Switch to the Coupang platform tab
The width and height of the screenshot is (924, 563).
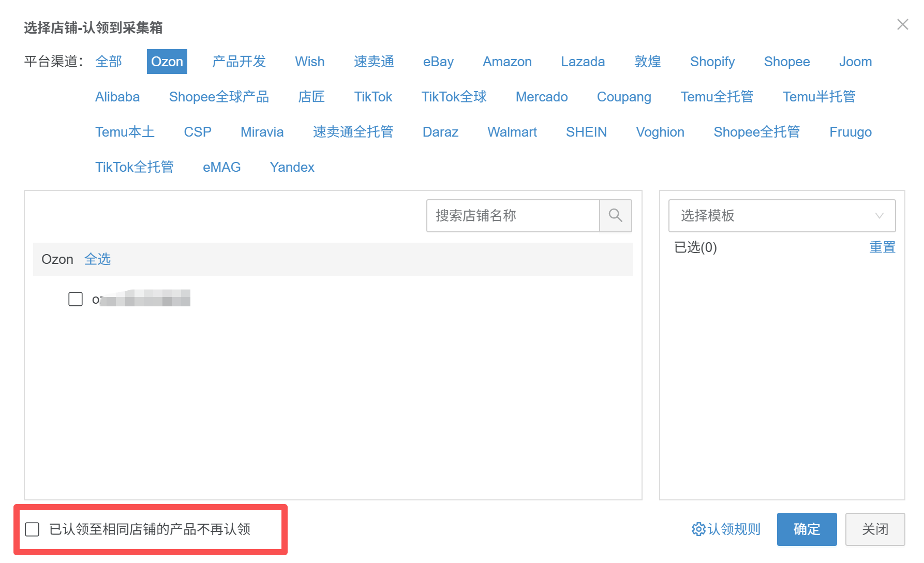coord(624,97)
